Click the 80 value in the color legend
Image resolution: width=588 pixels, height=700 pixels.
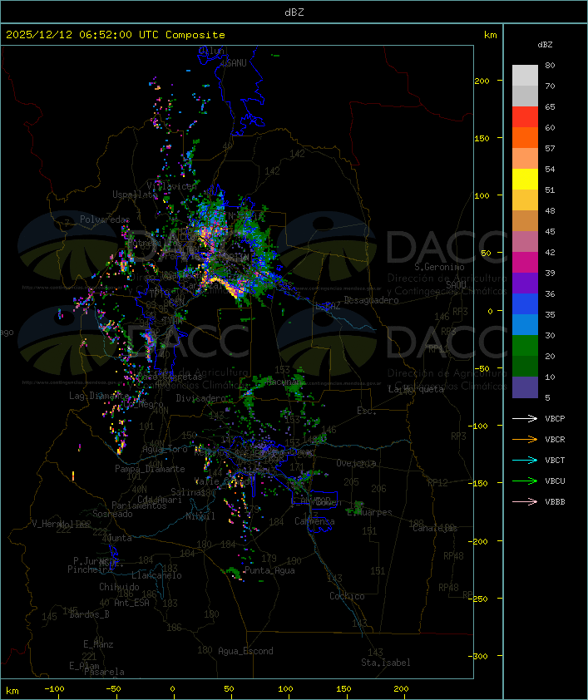[x=550, y=65]
